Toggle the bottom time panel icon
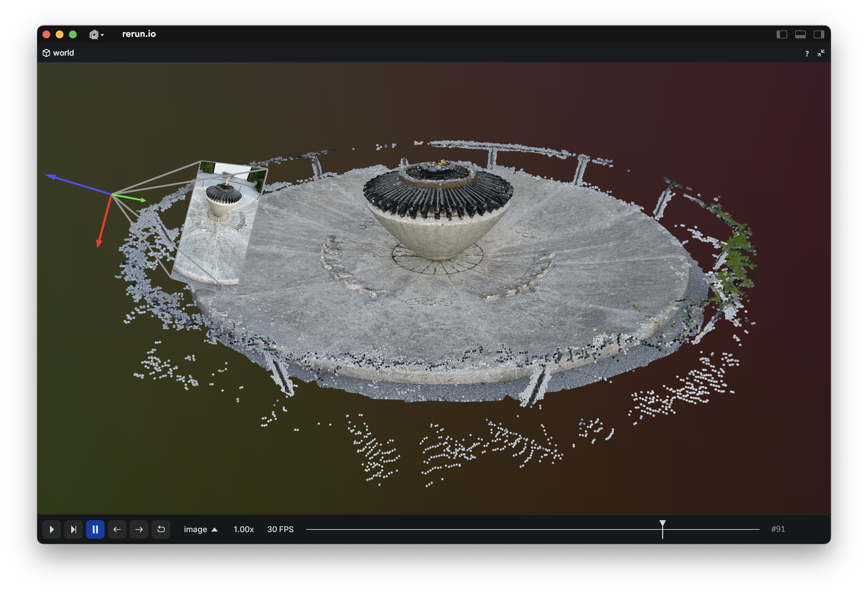868x593 pixels. click(800, 34)
